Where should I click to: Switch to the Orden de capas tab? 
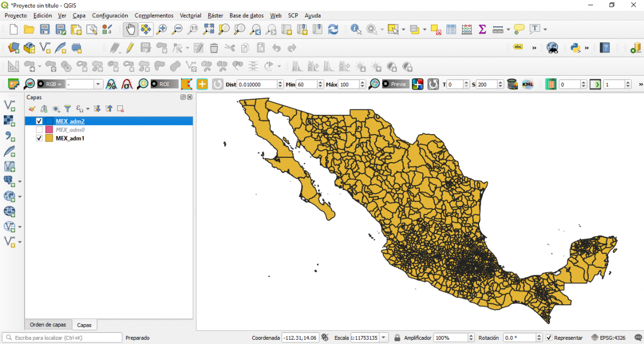point(48,325)
